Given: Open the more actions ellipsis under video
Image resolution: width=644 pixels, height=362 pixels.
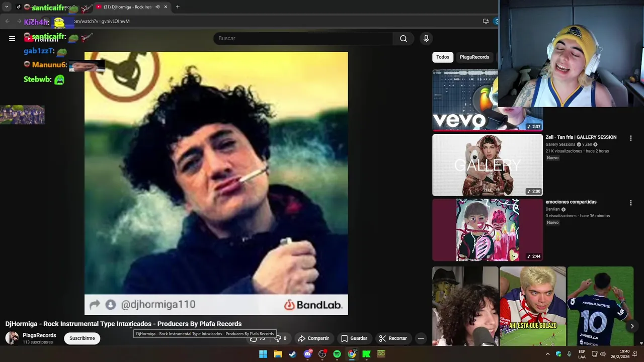Looking at the screenshot, I should (421, 338).
